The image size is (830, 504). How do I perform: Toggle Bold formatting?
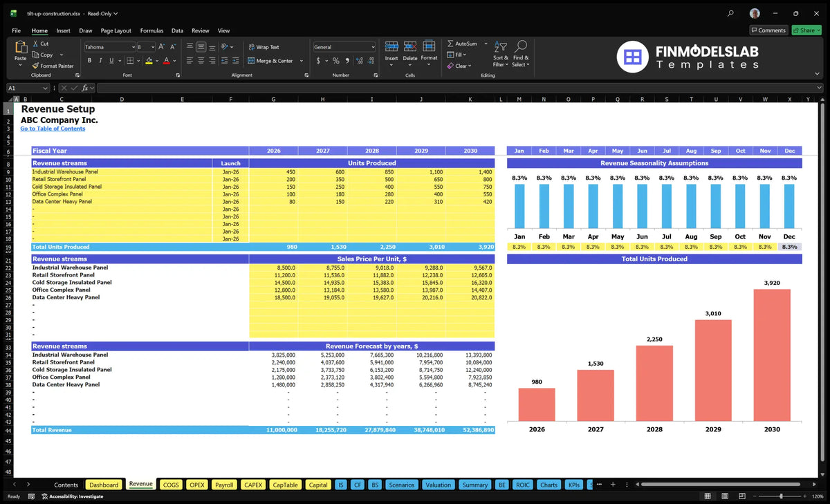point(90,61)
